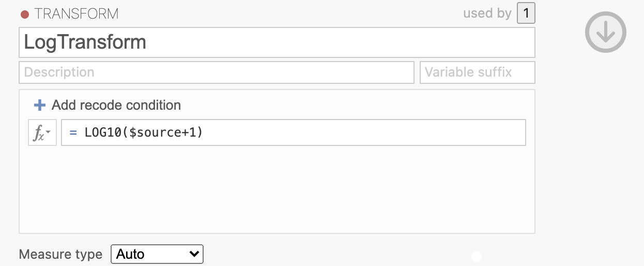
Task: Focus the Description field
Action: 217,72
